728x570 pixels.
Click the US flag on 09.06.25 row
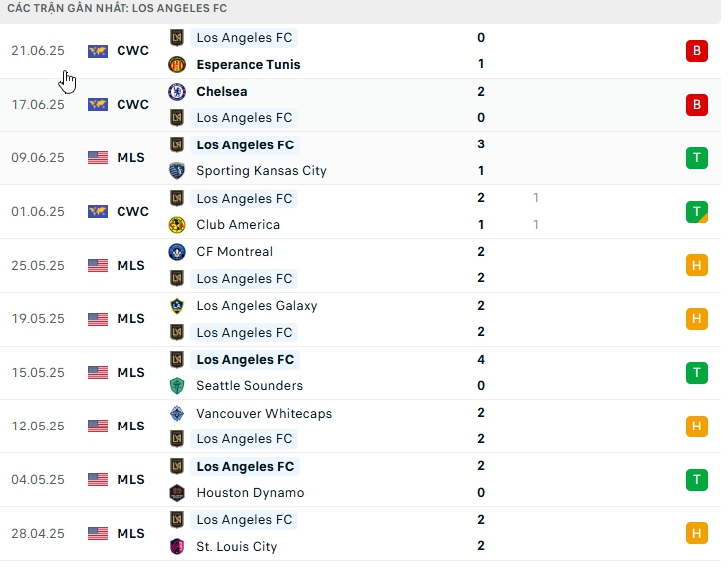pos(98,157)
